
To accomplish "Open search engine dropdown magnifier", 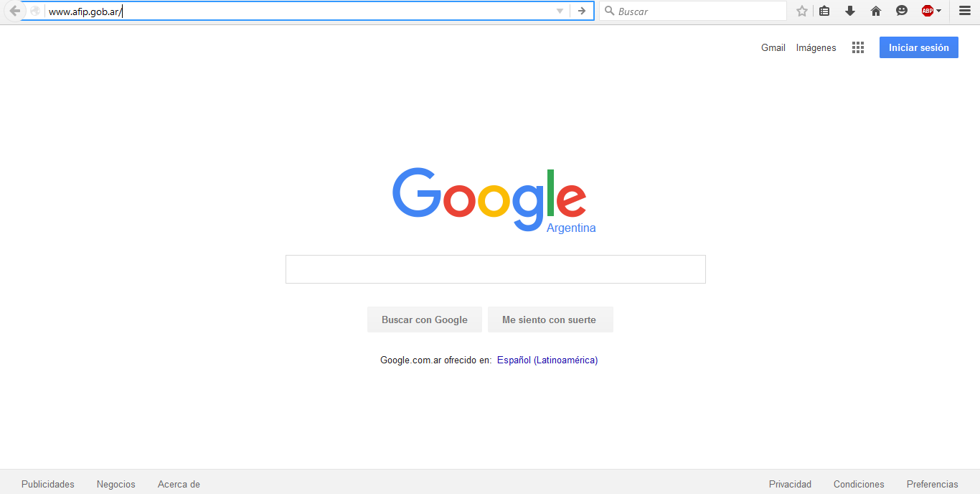I will pos(611,11).
